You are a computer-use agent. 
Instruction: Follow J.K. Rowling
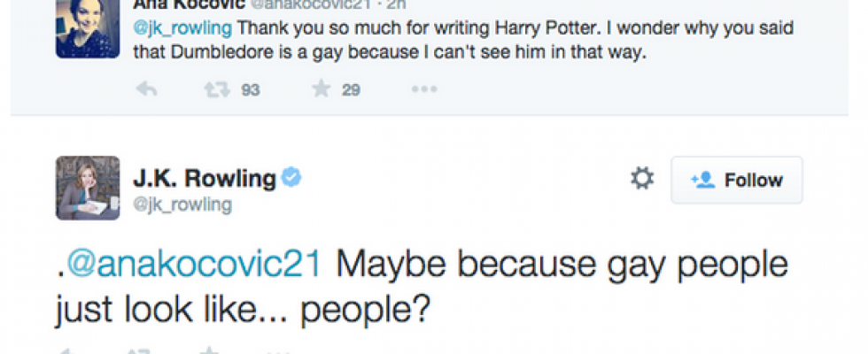click(737, 181)
